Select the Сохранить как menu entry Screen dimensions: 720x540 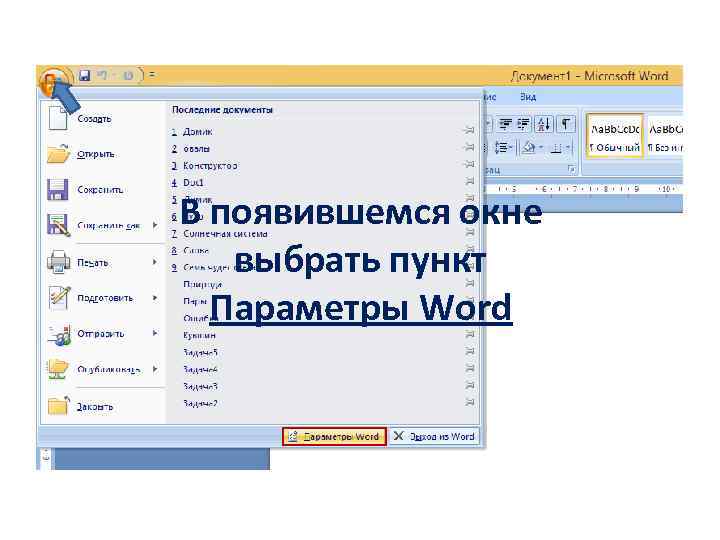pyautogui.click(x=109, y=225)
